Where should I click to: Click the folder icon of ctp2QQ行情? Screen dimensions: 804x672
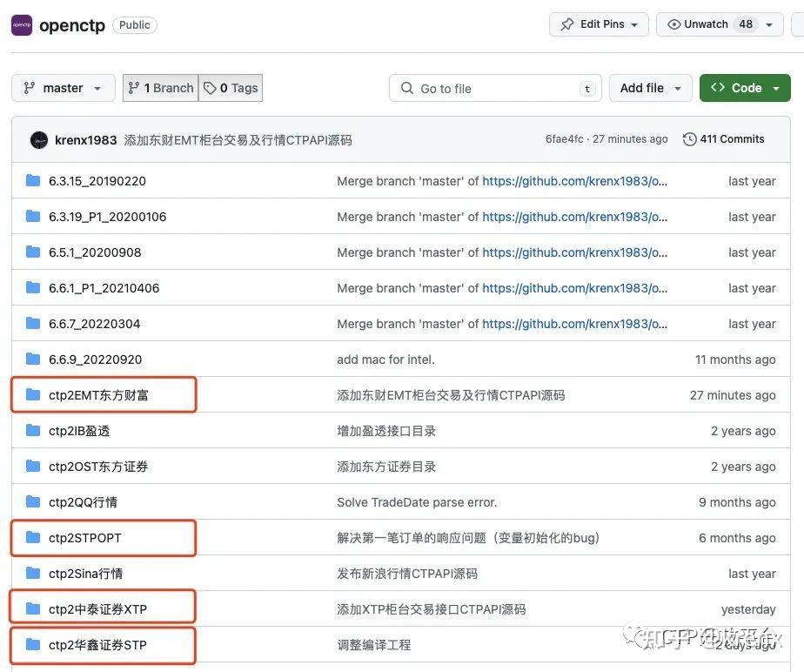(33, 501)
